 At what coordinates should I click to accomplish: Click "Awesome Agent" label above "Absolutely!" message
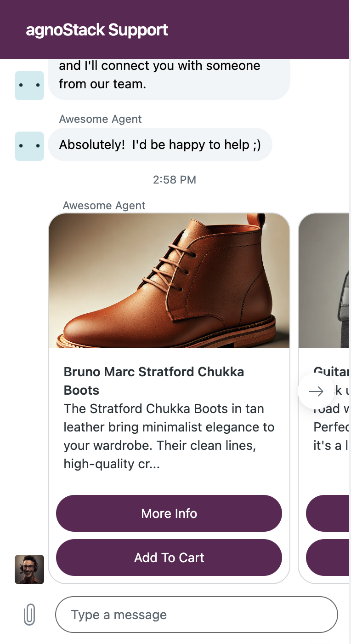(100, 119)
